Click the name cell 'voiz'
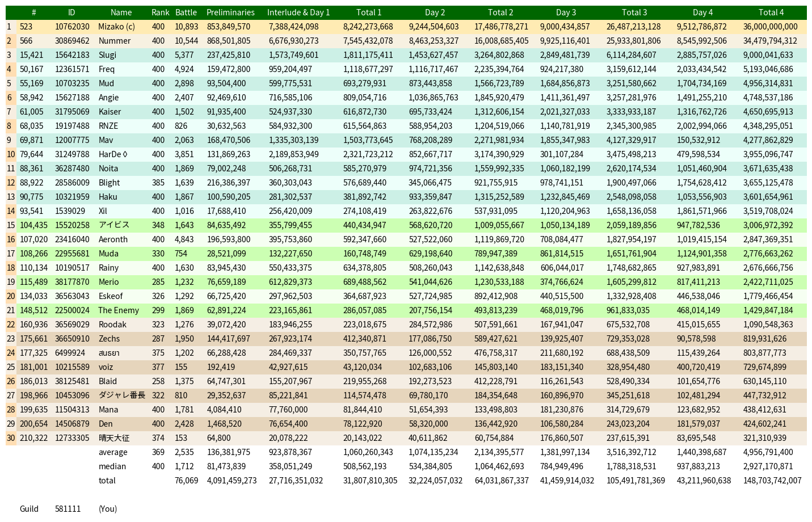Viewport: 812px width, 522px height. [106, 367]
